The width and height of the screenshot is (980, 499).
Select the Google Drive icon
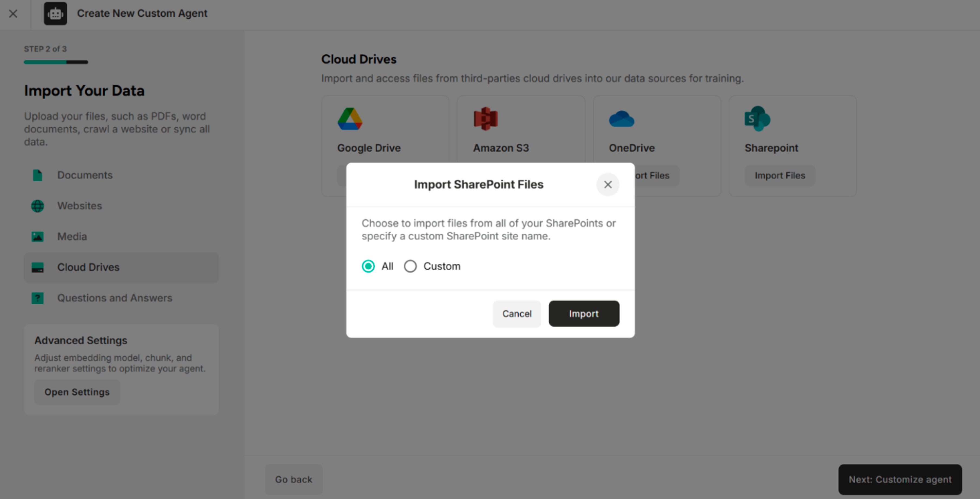[349, 119]
